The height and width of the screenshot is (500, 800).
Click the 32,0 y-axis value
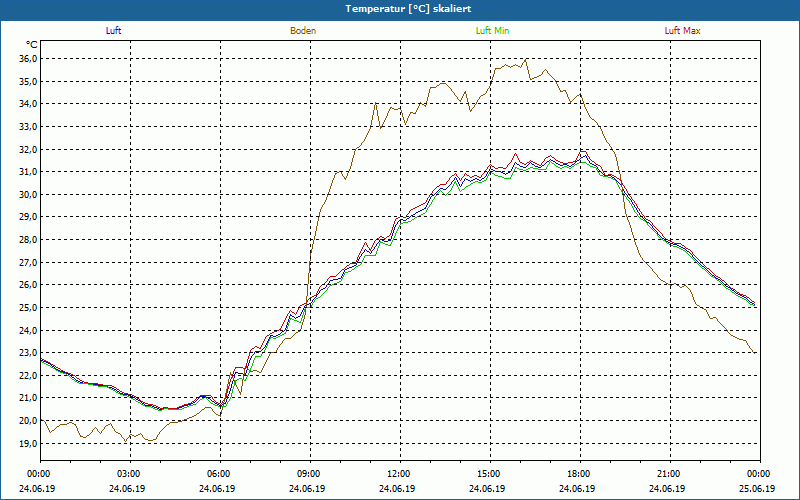[28, 149]
